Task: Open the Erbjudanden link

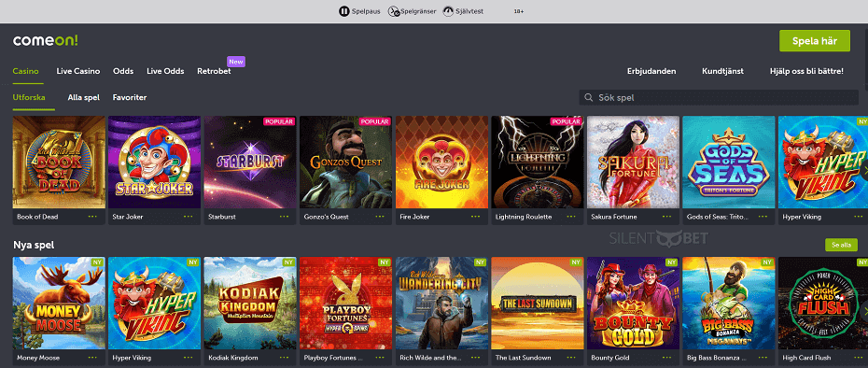Action: [651, 71]
